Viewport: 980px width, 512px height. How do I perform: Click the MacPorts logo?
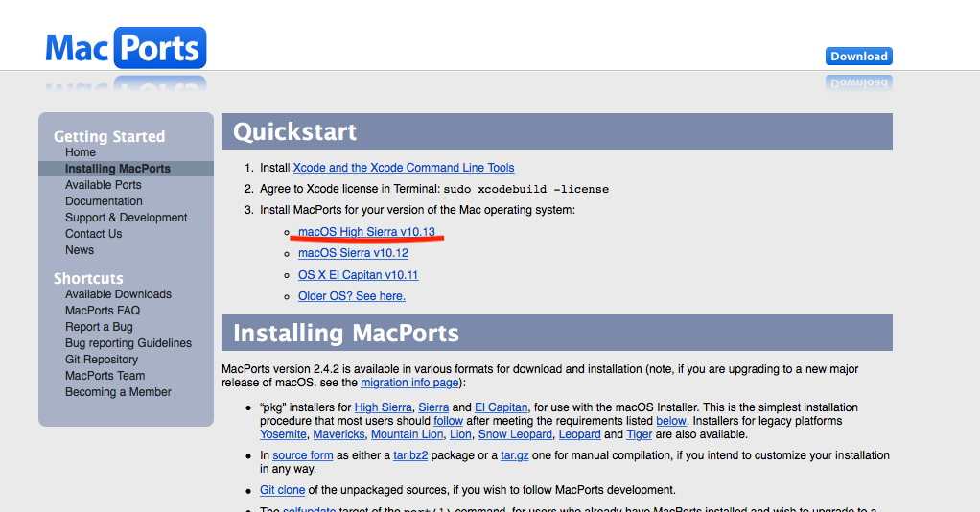point(126,48)
